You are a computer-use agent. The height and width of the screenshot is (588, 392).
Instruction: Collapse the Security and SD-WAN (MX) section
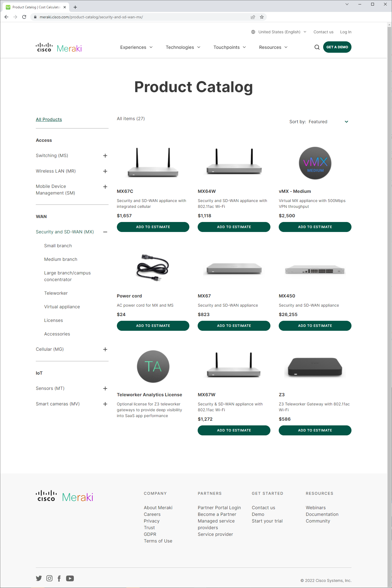click(x=105, y=232)
